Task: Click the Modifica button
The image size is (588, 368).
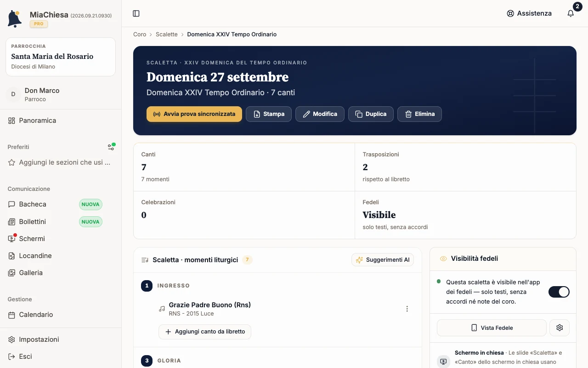Action: tap(320, 114)
